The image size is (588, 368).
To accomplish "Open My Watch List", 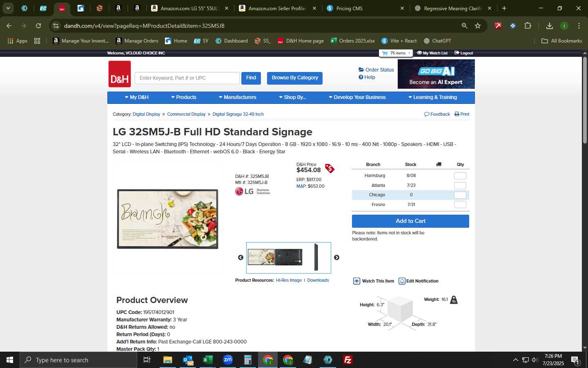I will [x=432, y=53].
